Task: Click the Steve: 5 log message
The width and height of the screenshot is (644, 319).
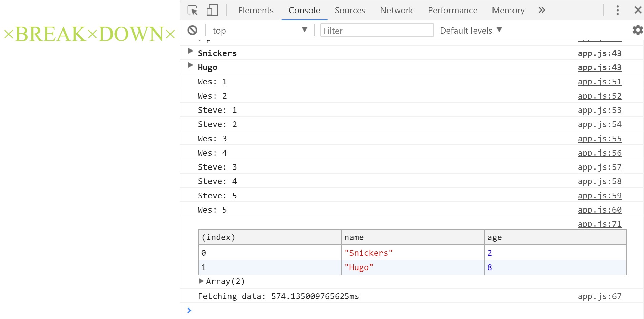Action: coord(217,196)
